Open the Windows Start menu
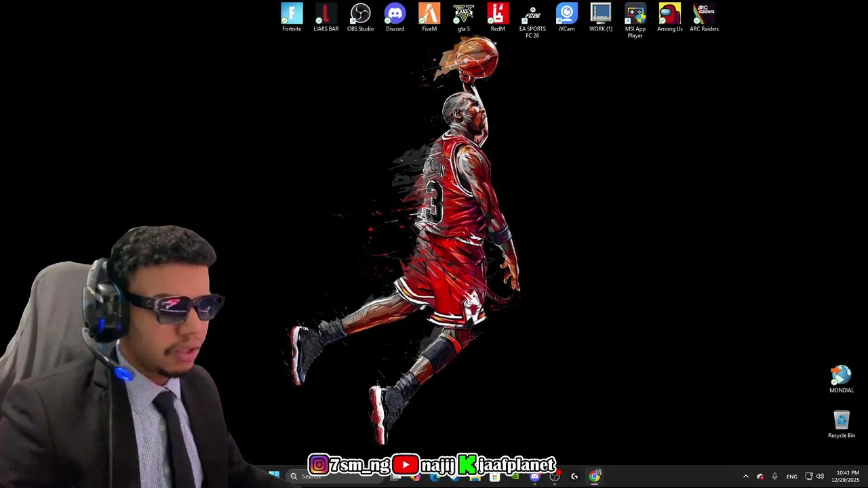868x488 pixels. 274,476
